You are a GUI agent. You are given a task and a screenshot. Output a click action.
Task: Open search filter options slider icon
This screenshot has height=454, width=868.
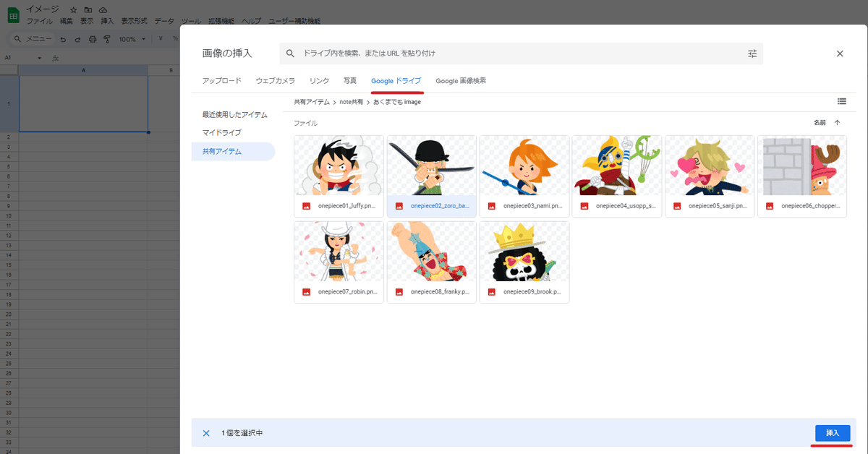752,53
